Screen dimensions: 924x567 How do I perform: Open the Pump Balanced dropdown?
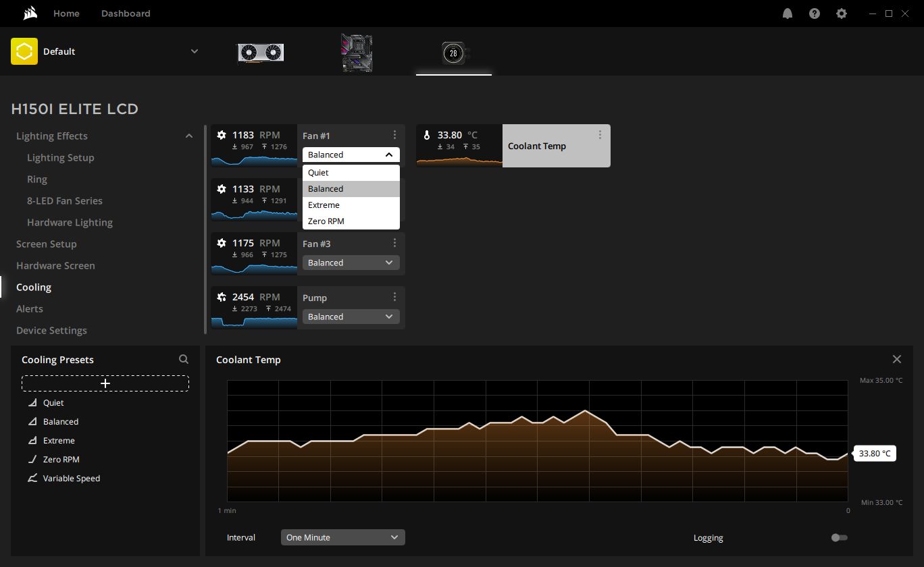pos(351,317)
